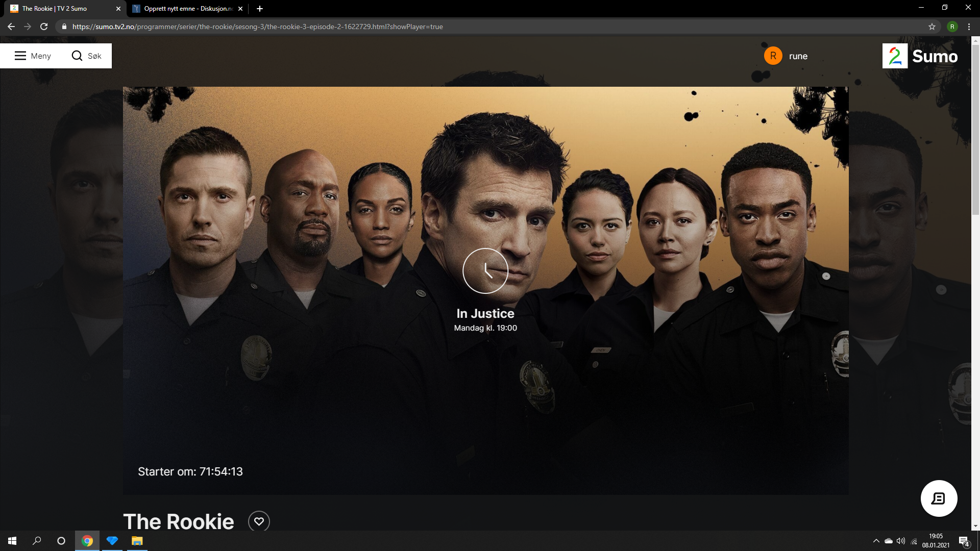Open the taskbar clock and date

tap(936, 541)
